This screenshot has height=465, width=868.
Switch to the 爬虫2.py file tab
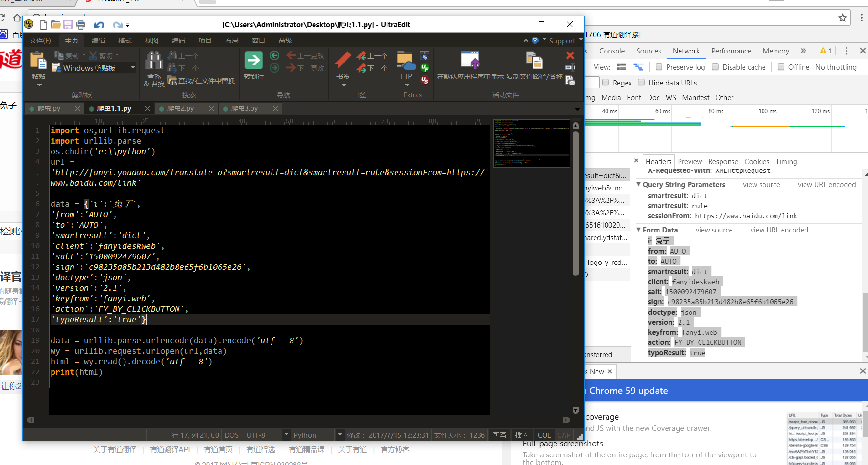click(x=180, y=109)
